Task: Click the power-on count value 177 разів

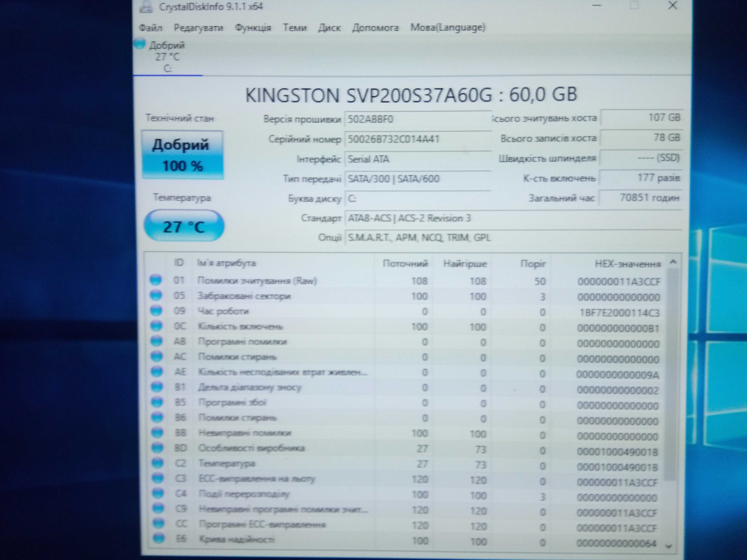Action: tap(641, 178)
